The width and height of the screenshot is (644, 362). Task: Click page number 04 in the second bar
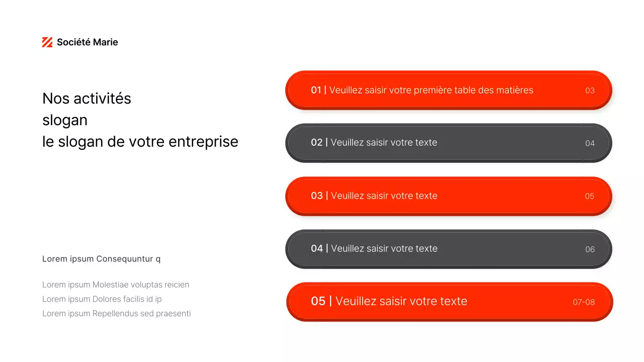coord(590,143)
